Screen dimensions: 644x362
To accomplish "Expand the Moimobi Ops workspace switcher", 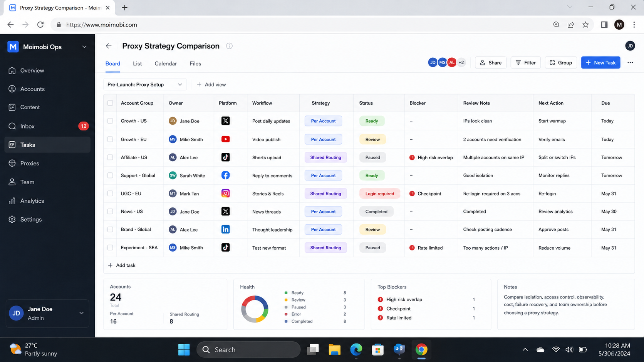I will [x=47, y=47].
